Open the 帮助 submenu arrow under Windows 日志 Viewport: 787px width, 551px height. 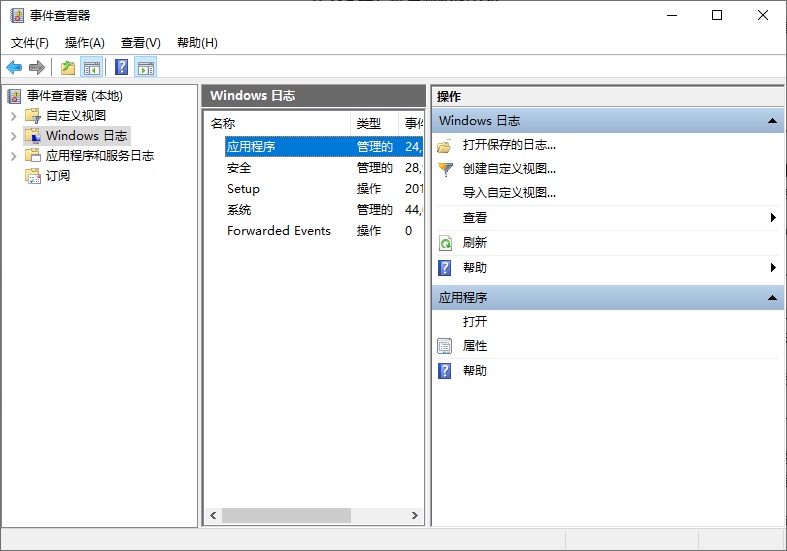(x=773, y=267)
